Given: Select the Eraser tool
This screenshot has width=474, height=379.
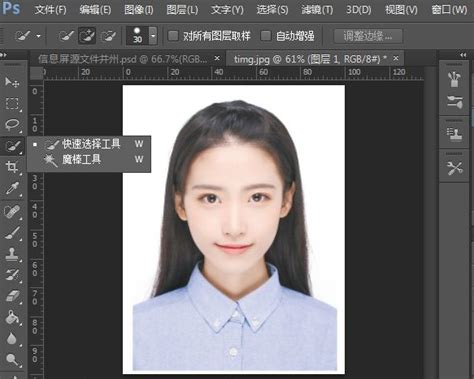Looking at the screenshot, I should point(12,296).
